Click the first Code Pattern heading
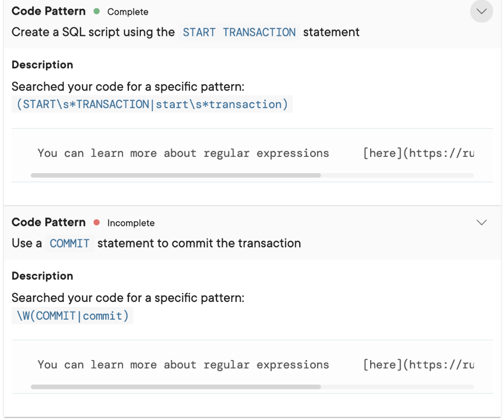 (48, 11)
